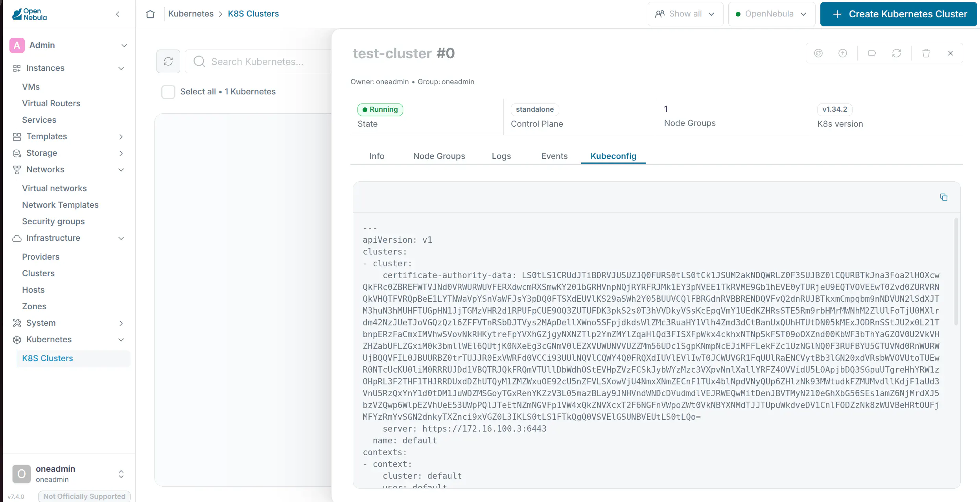
Task: Copy kubeconfig with the copy icon
Action: pyautogui.click(x=944, y=197)
